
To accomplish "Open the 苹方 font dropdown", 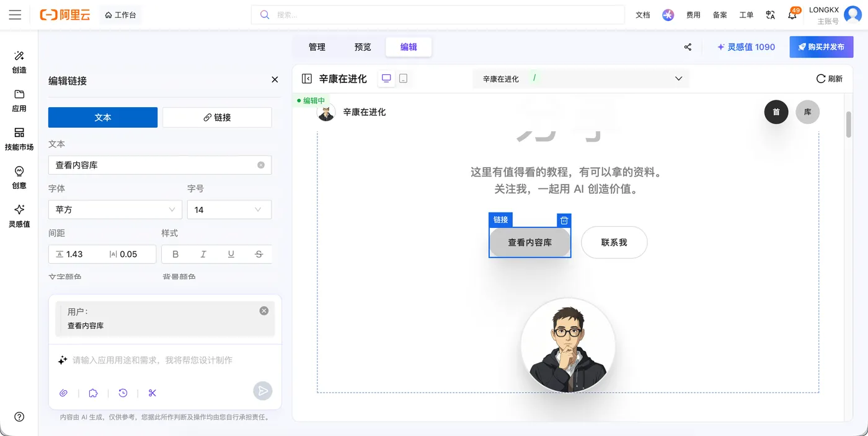I will [115, 209].
